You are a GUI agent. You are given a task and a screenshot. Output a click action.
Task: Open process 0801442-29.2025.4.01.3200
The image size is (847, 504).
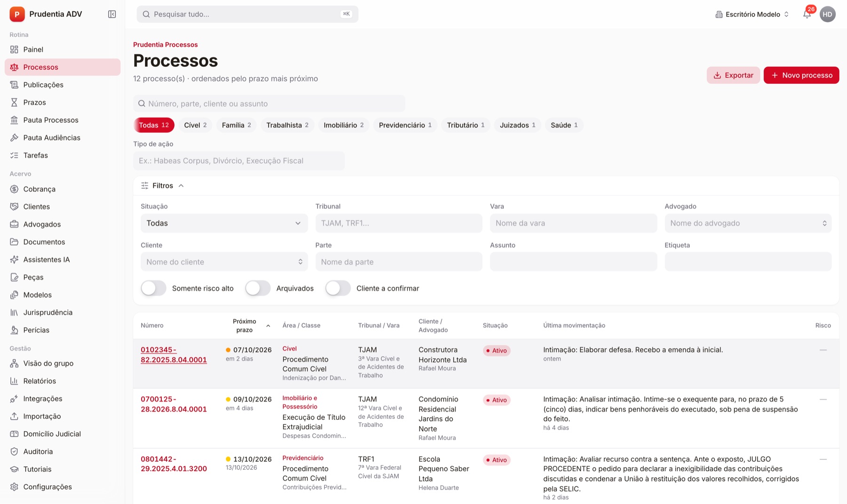point(174,464)
